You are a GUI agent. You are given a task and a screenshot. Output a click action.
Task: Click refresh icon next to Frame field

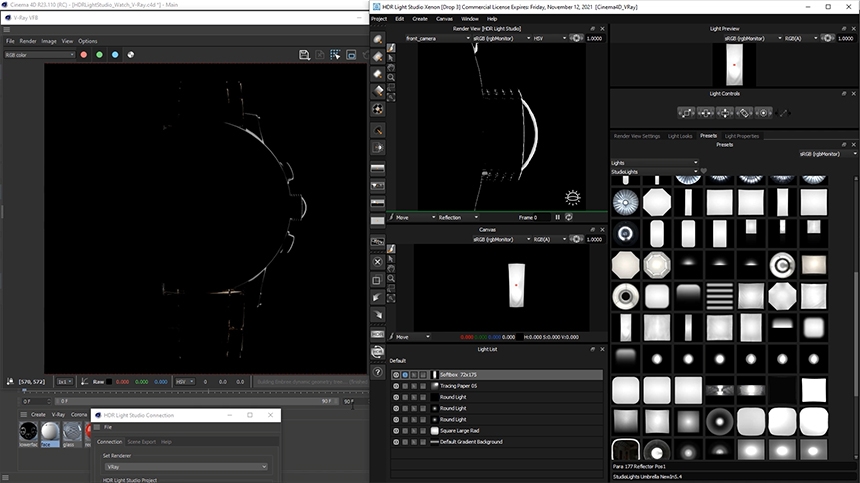(x=569, y=217)
